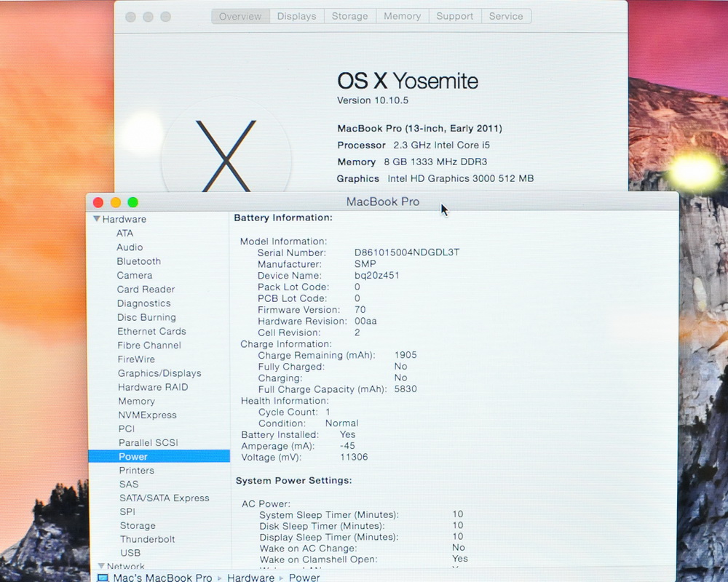
Task: Open FireWire hardware info
Action: pyautogui.click(x=136, y=359)
